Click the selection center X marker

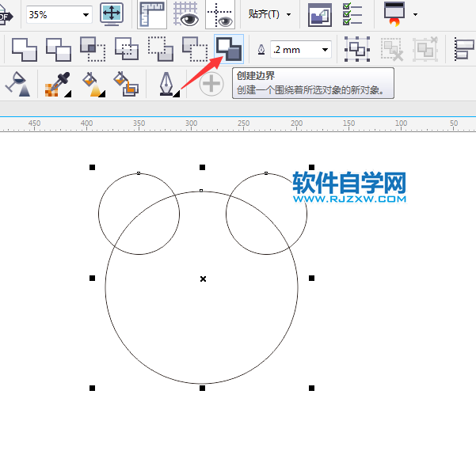(x=203, y=279)
